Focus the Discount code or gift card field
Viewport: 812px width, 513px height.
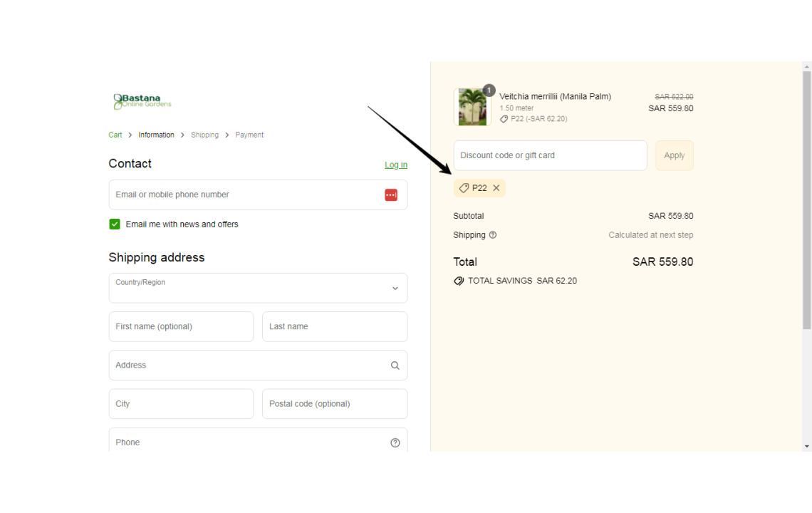[550, 155]
